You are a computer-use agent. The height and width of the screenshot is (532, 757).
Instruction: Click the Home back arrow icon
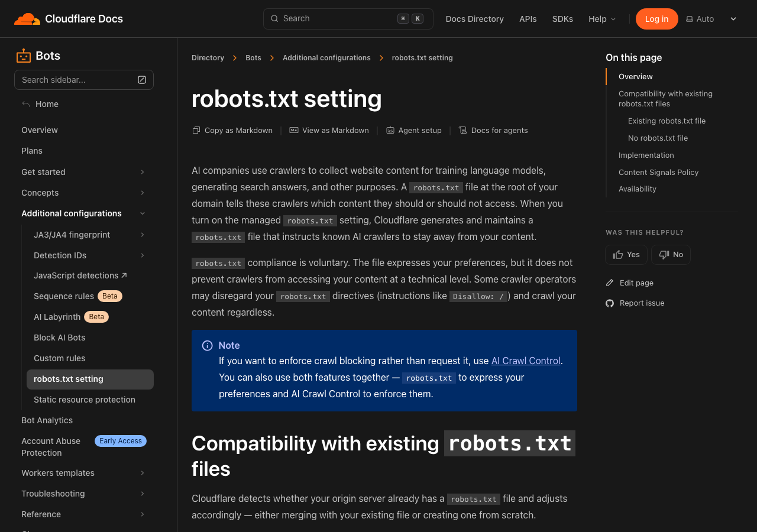(26, 104)
